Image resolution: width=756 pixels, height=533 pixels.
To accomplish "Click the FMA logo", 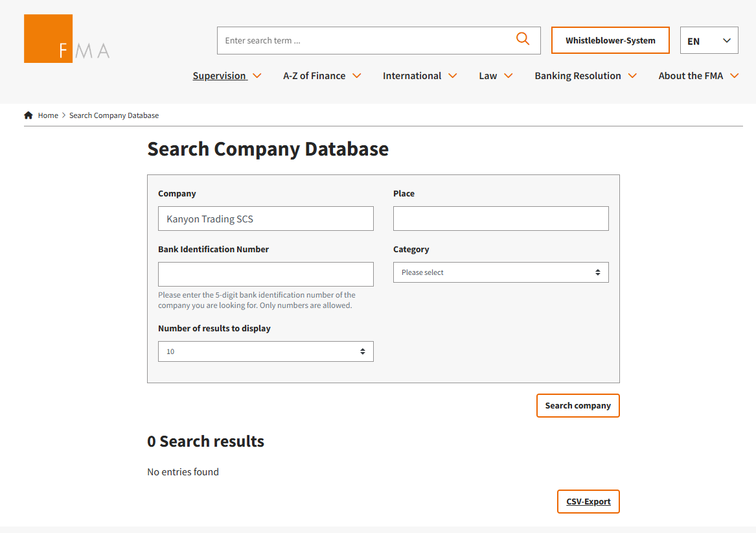I will point(66,39).
